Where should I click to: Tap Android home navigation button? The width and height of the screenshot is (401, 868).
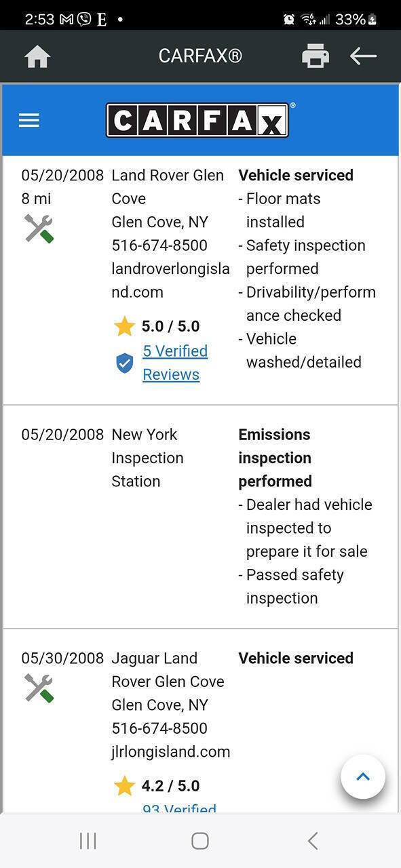click(200, 841)
